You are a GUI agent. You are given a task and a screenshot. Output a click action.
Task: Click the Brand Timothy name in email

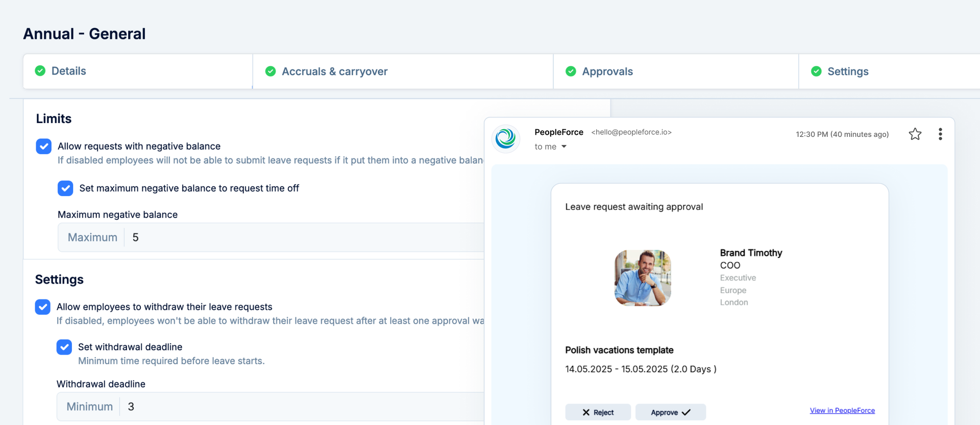(x=751, y=253)
